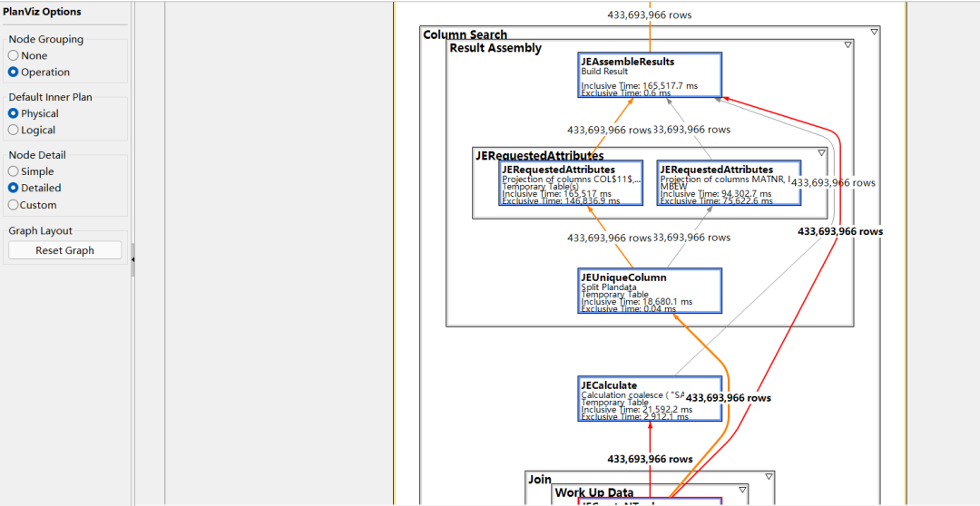
Task: Click the Result Assembly group title
Action: 495,48
